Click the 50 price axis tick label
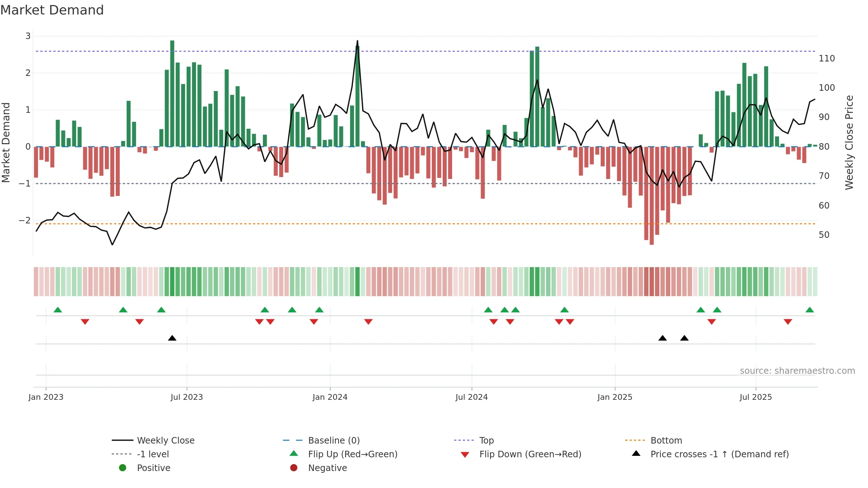The width and height of the screenshot is (868, 488). pos(824,235)
